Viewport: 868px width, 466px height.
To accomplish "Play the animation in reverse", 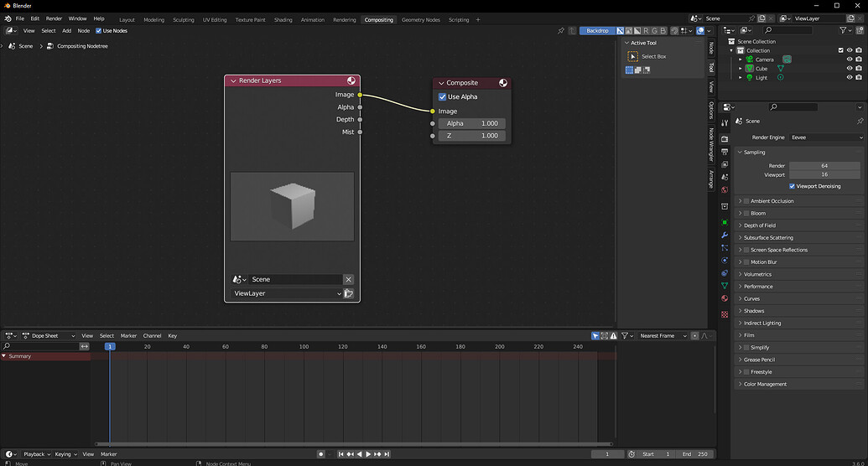I will point(359,454).
